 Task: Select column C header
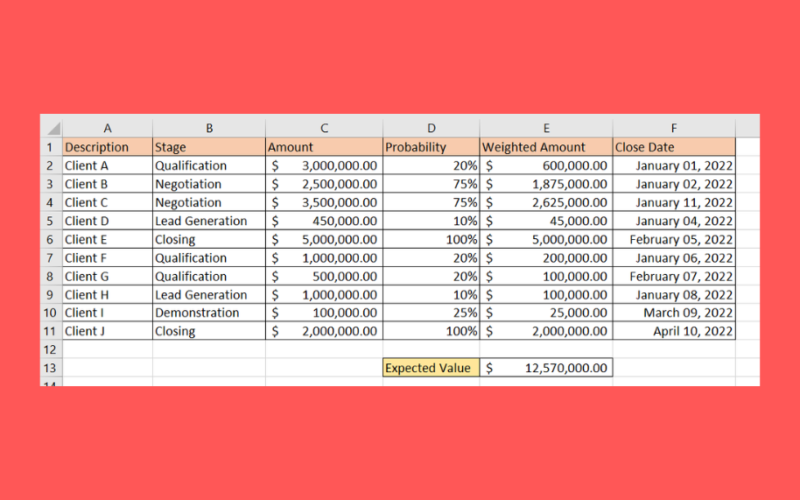click(x=324, y=128)
